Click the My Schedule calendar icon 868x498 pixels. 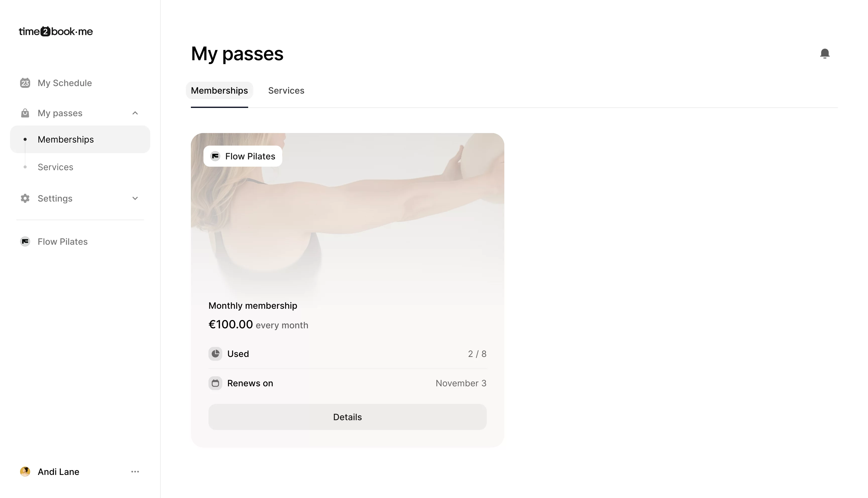click(x=25, y=83)
